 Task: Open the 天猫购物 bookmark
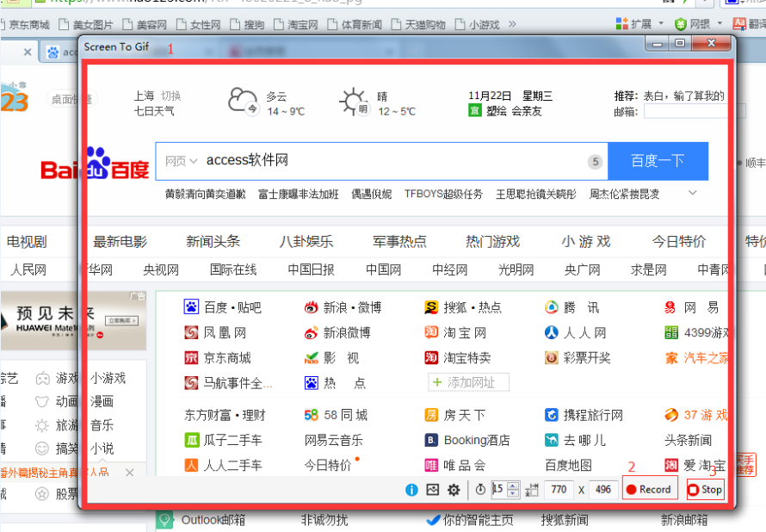tap(418, 24)
